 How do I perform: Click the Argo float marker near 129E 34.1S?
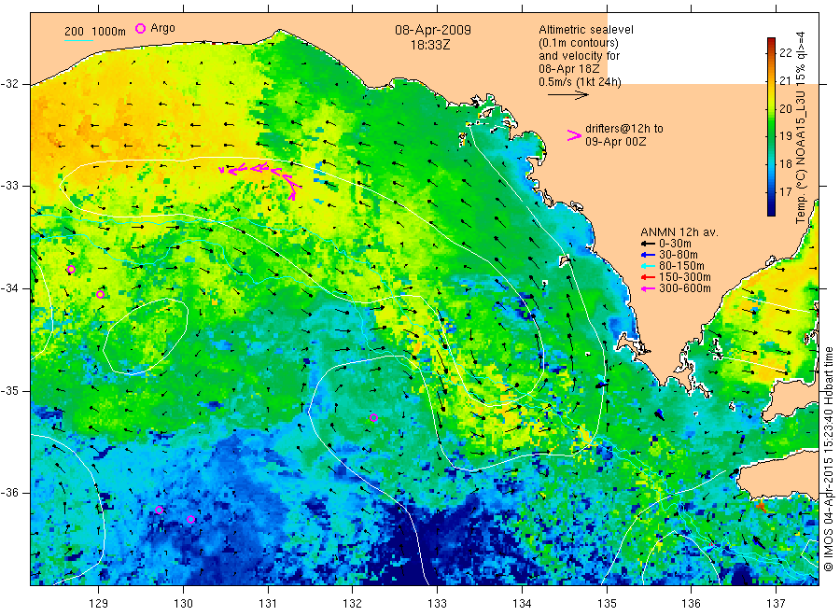tap(100, 295)
